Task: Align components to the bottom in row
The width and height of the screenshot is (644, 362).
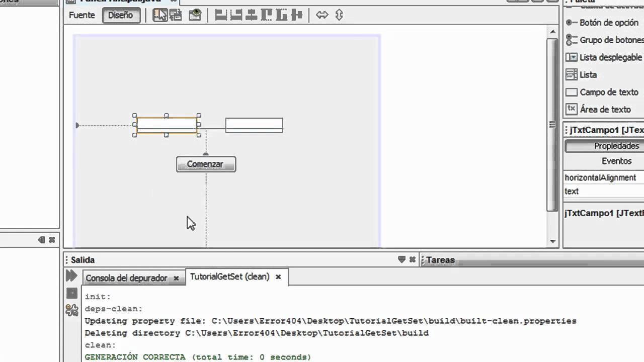Action: (x=281, y=15)
